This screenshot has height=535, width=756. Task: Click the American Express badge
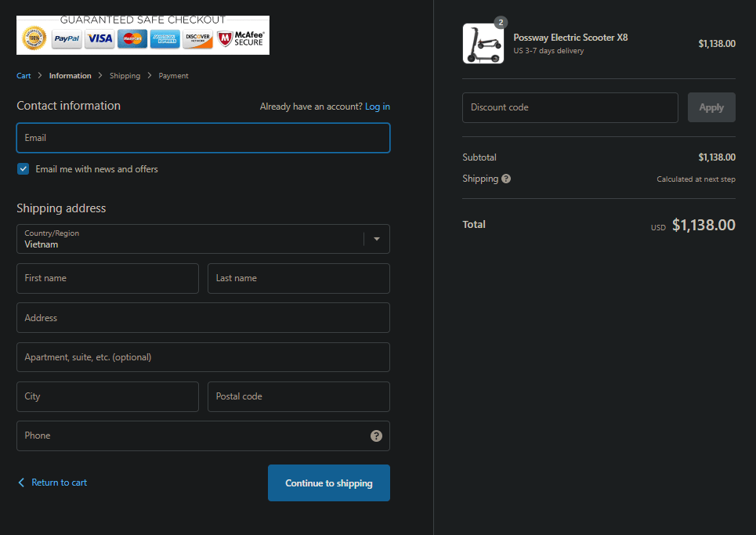[x=165, y=38]
